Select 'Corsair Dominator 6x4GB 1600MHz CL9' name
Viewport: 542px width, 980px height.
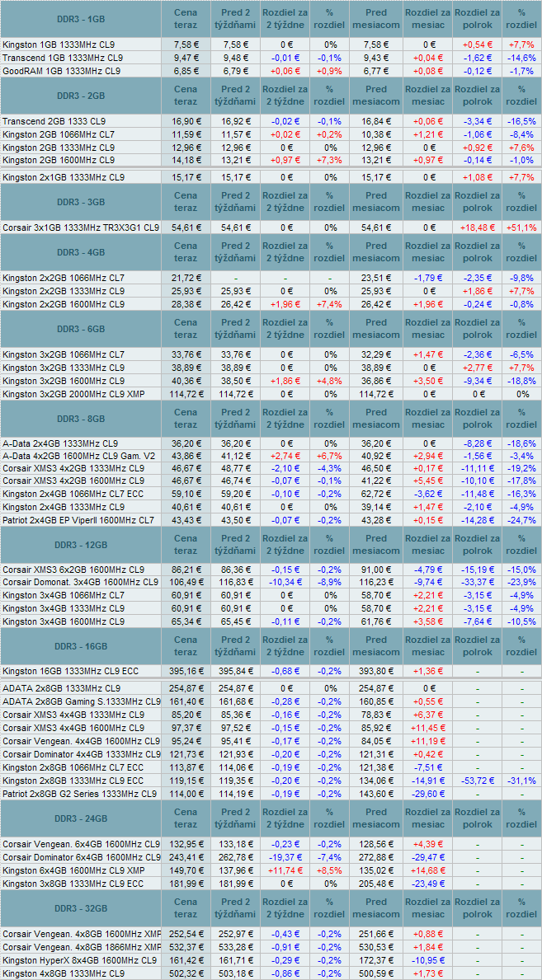81,857
